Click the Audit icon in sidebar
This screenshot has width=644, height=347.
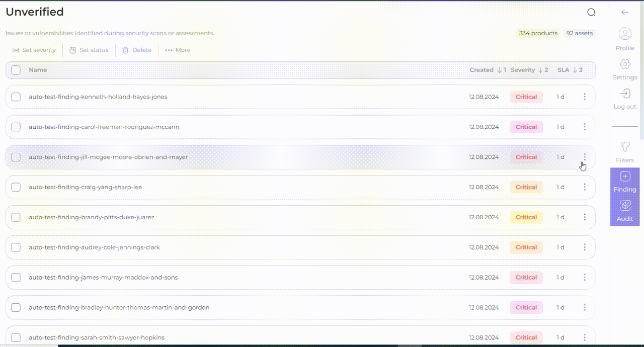pos(625,206)
